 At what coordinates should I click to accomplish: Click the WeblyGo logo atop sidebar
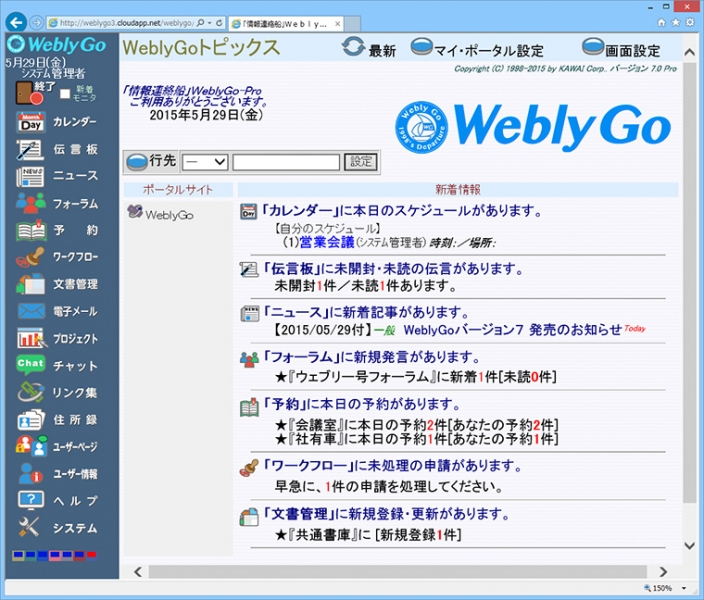pyautogui.click(x=57, y=44)
